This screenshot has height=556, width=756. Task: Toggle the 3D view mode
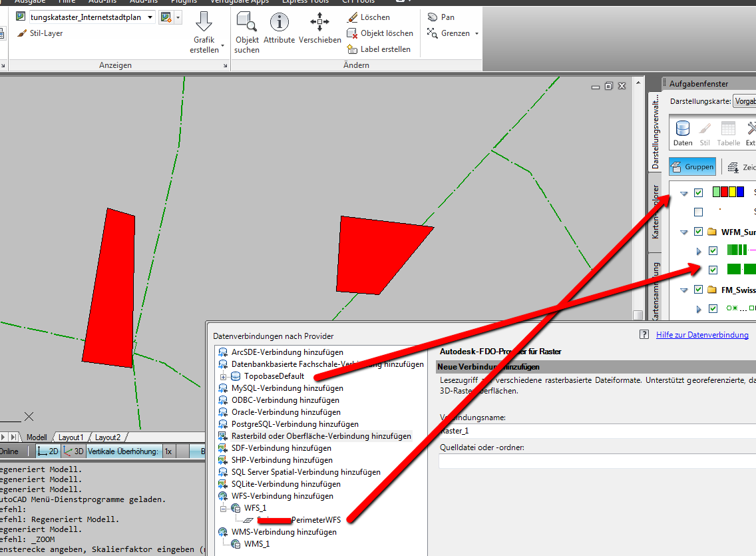pyautogui.click(x=74, y=451)
